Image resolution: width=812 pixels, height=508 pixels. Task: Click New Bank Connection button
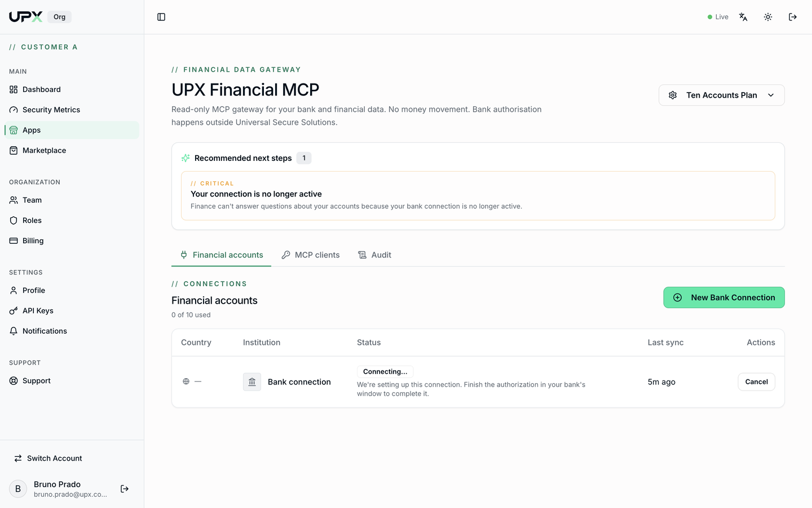[724, 297]
